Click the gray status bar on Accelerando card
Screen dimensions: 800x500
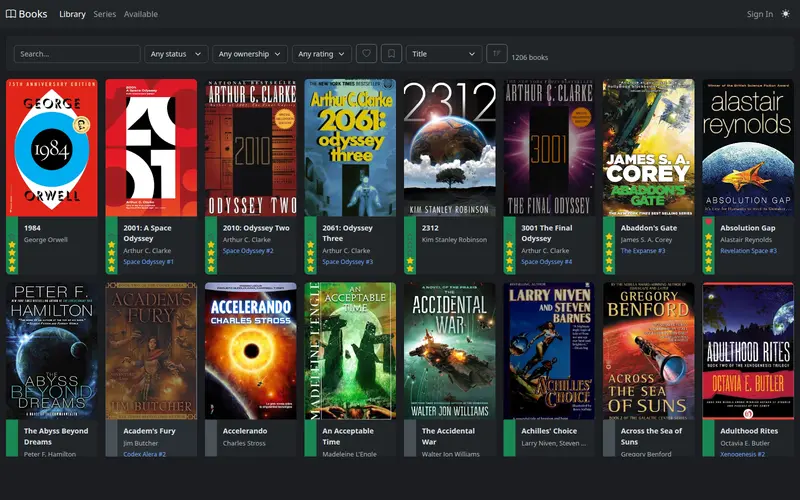tap(211, 438)
